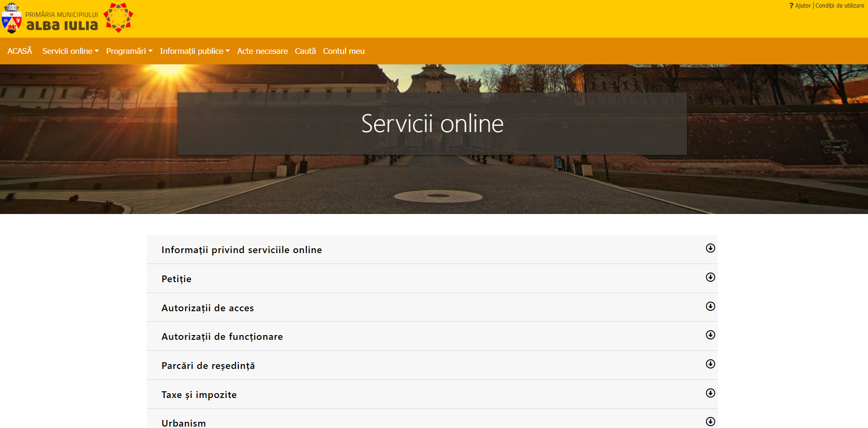
Task: Open Contul meu account page
Action: click(x=343, y=51)
